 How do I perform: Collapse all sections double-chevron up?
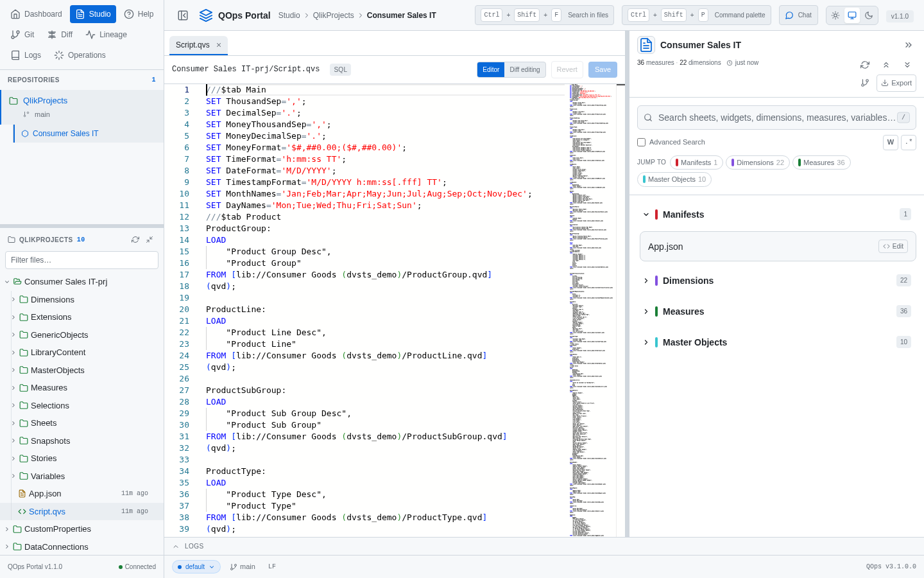click(886, 65)
